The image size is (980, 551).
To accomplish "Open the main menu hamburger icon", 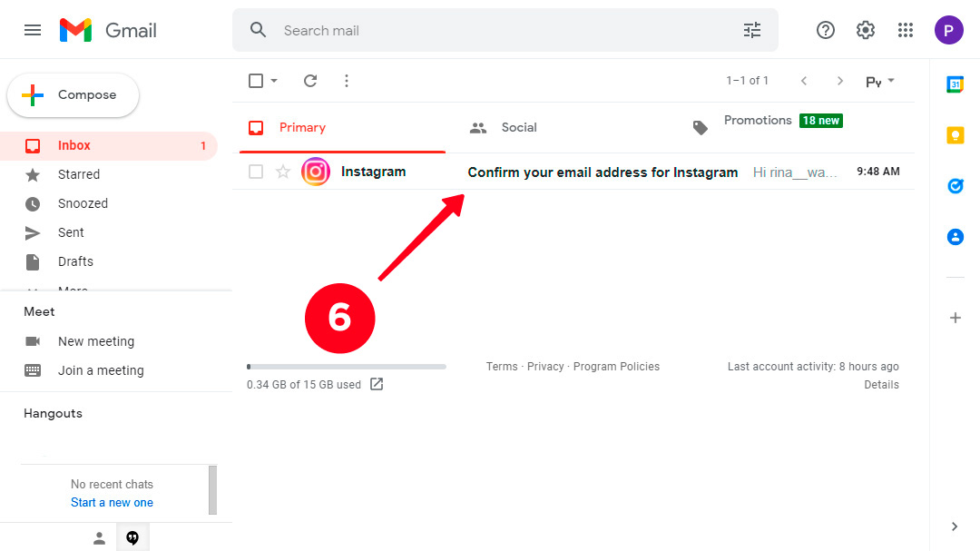I will coord(33,30).
